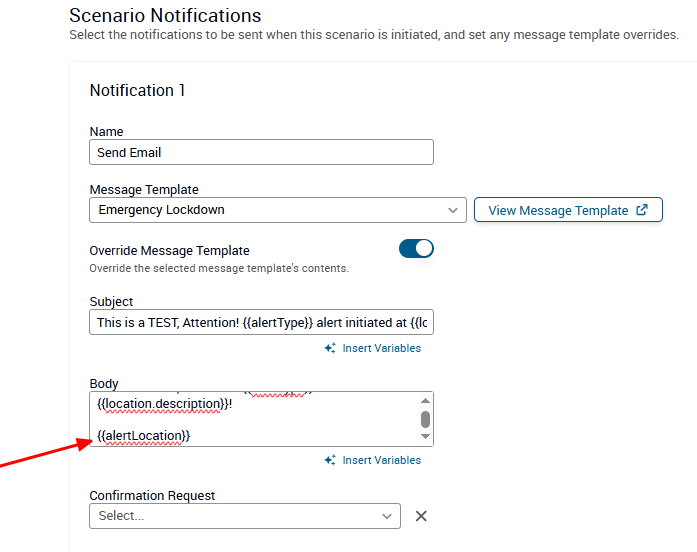This screenshot has width=697, height=552.
Task: Open the Emergency Lockdown message template dropdown
Action: tap(270, 210)
